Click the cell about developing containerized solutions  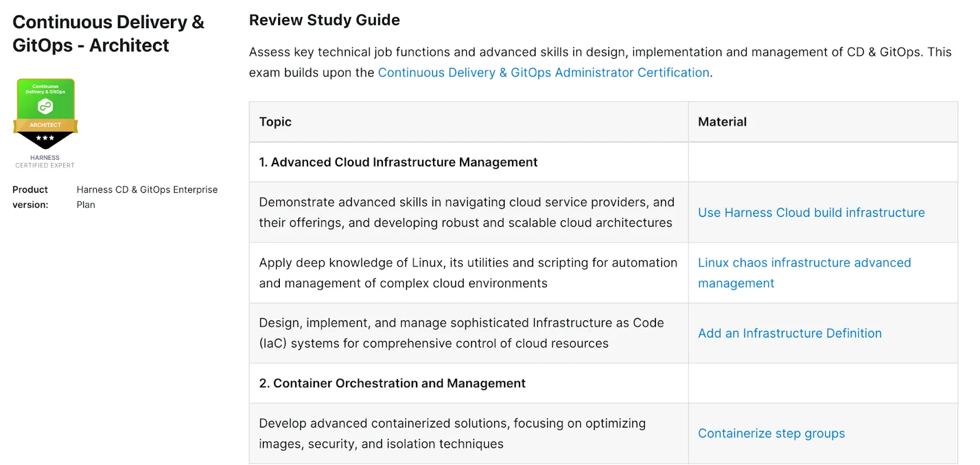coord(451,433)
